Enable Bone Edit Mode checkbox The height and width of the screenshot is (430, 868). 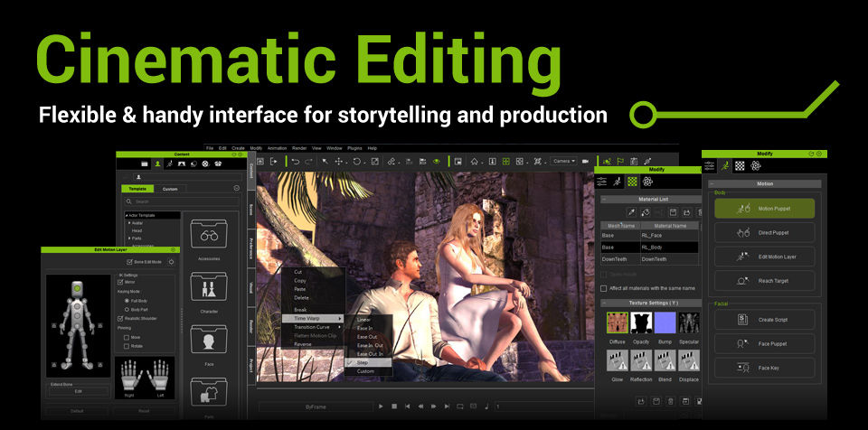[x=129, y=262]
